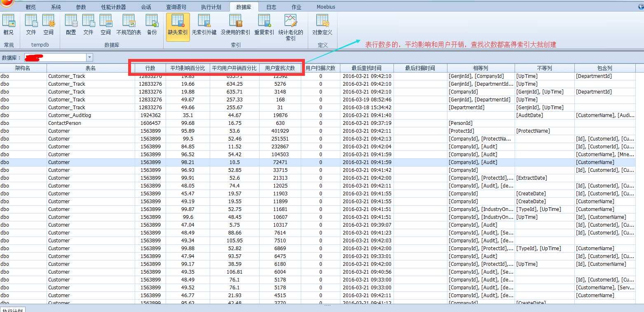Open 统计老化的索引 icon
Screen dimensions: 644x312
click(290, 27)
